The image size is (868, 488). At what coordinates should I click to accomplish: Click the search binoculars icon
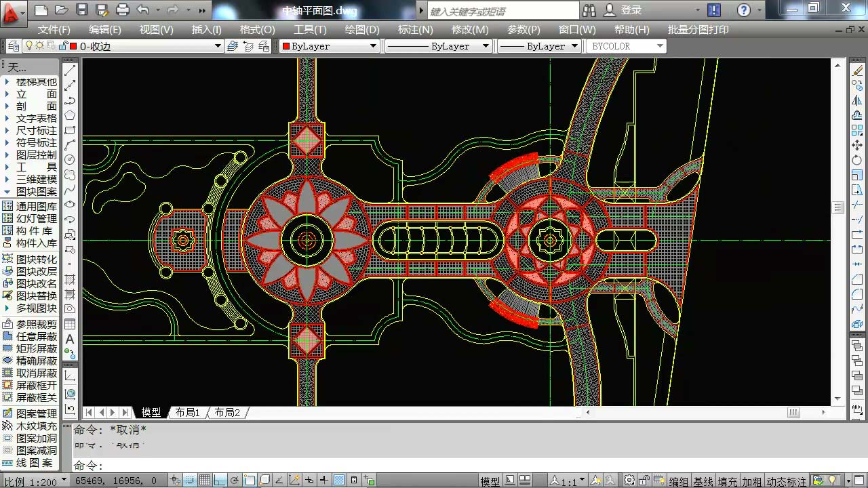click(589, 10)
